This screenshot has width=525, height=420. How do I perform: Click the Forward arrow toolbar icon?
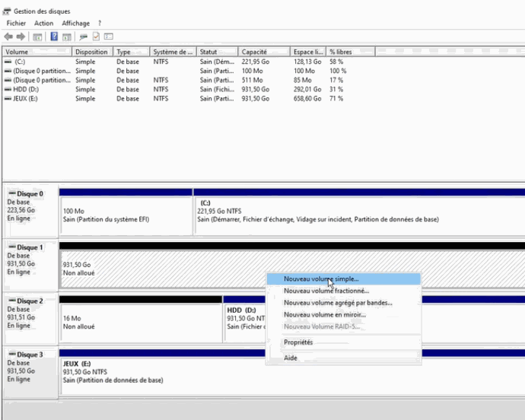[21, 37]
